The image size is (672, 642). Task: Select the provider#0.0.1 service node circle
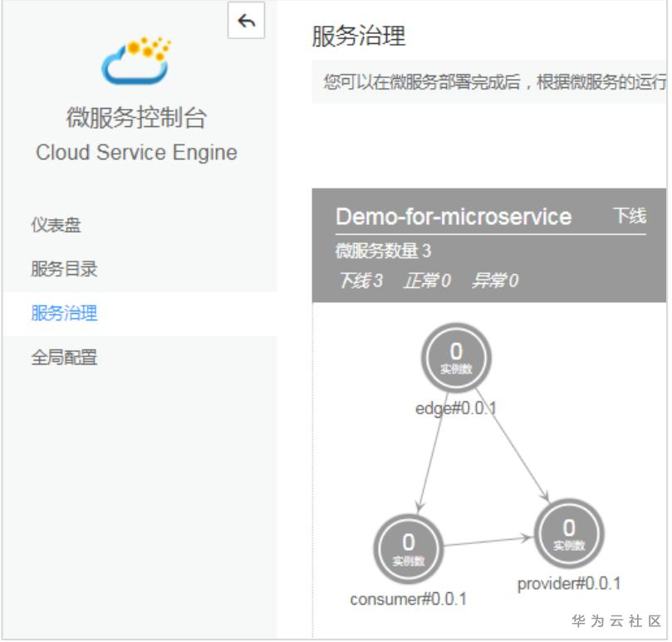569,533
